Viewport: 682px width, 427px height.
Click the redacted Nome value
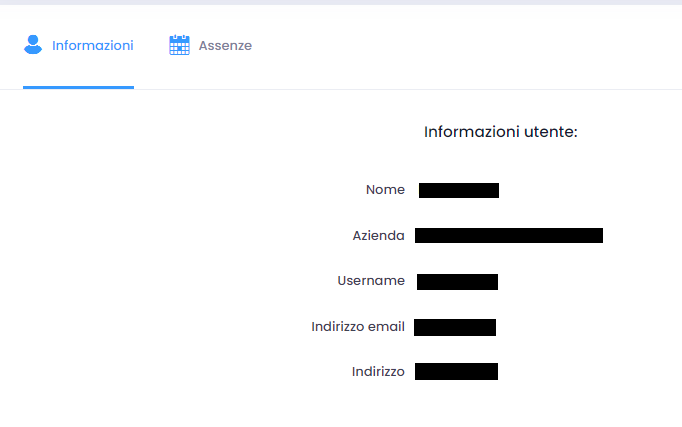click(x=458, y=190)
